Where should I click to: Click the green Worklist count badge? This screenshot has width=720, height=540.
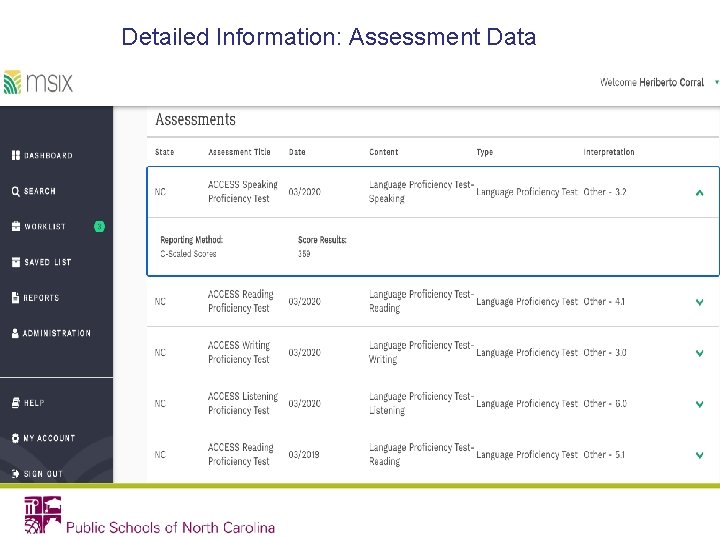99,226
